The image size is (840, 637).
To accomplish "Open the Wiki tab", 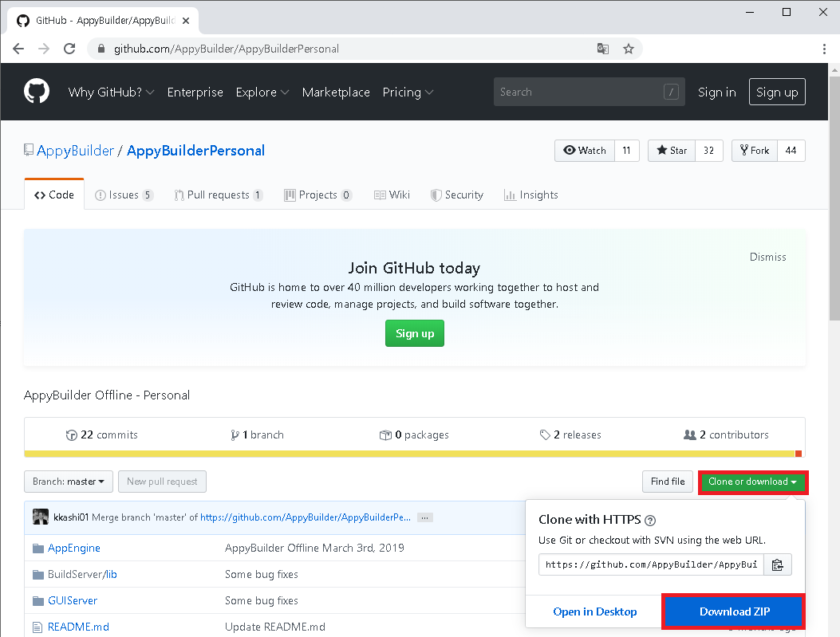I will (392, 195).
